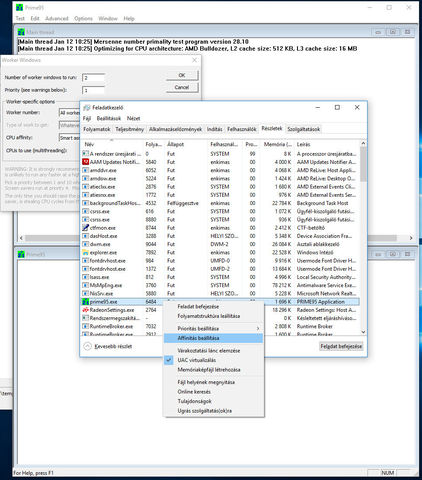Expand the Prioritás beállítása submenu arrow
The image size is (422, 480).
tap(258, 329)
